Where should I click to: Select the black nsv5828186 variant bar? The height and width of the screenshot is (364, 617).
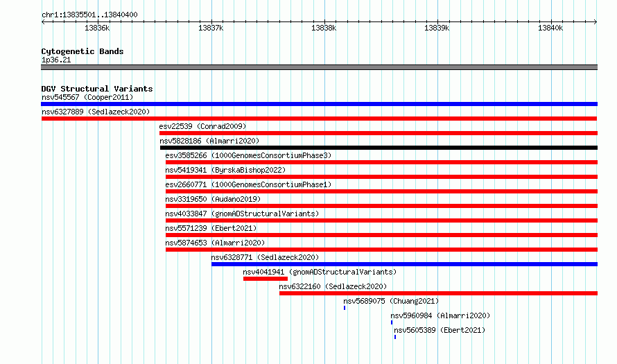click(379, 148)
